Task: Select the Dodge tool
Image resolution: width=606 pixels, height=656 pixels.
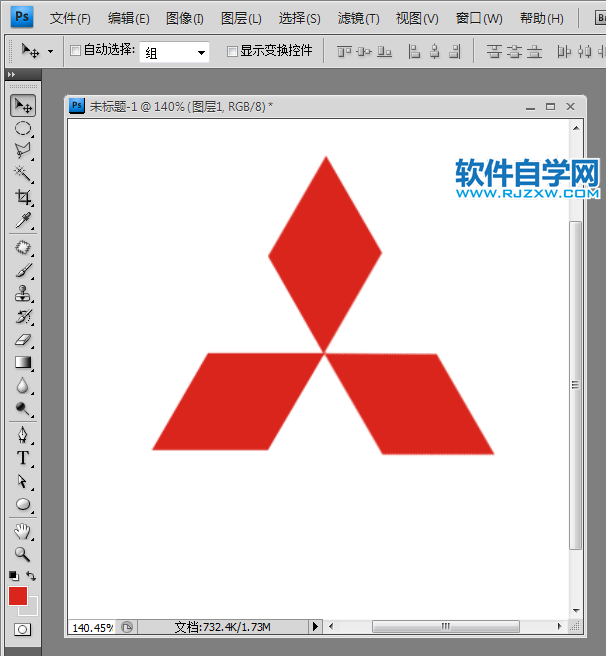Action: tap(23, 408)
